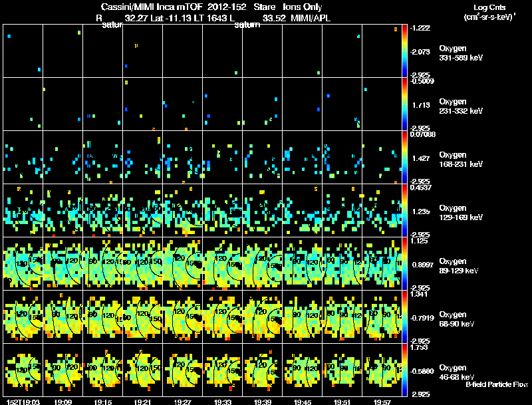
Task: Click the 1.713 color scale value
Action: [421, 105]
